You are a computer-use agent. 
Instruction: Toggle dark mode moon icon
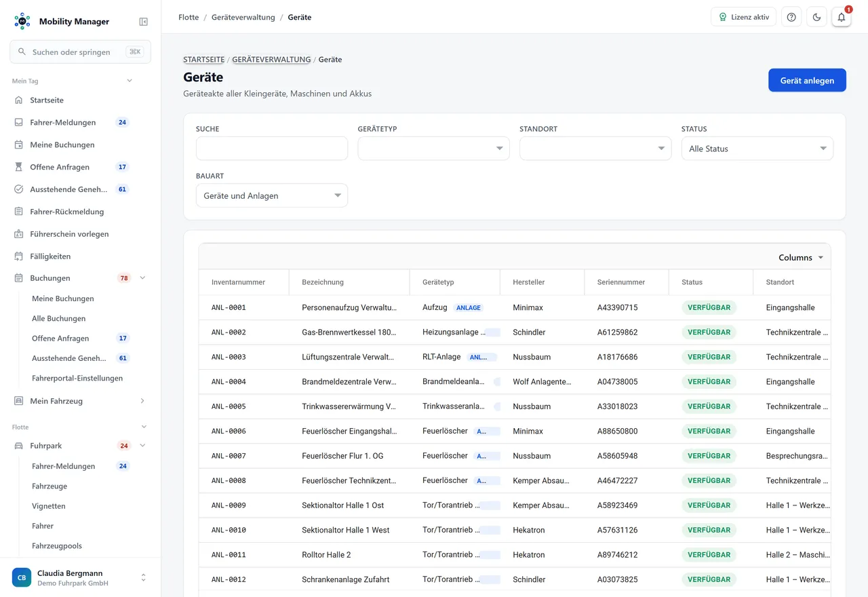(x=816, y=17)
